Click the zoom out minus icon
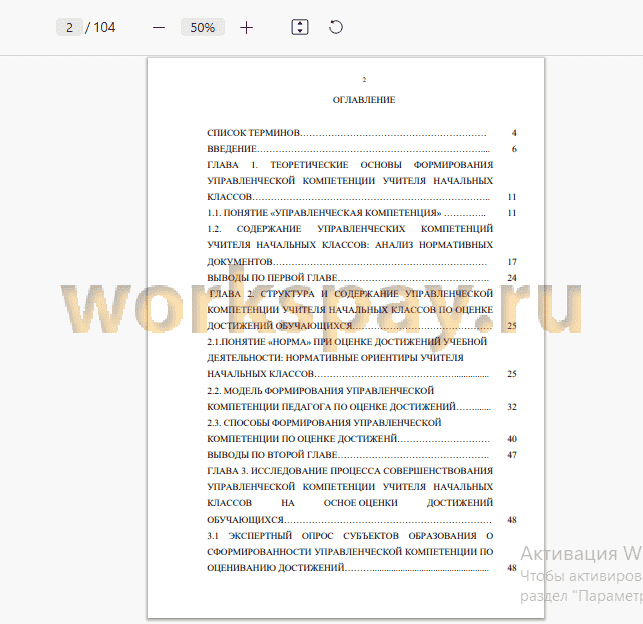The width and height of the screenshot is (643, 624). tap(159, 28)
